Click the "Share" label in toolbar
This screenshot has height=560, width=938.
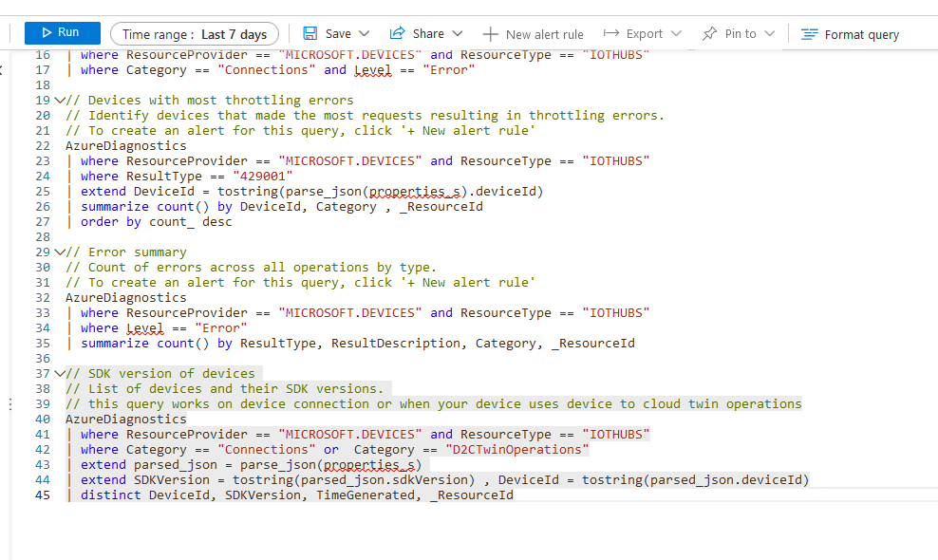[x=428, y=33]
